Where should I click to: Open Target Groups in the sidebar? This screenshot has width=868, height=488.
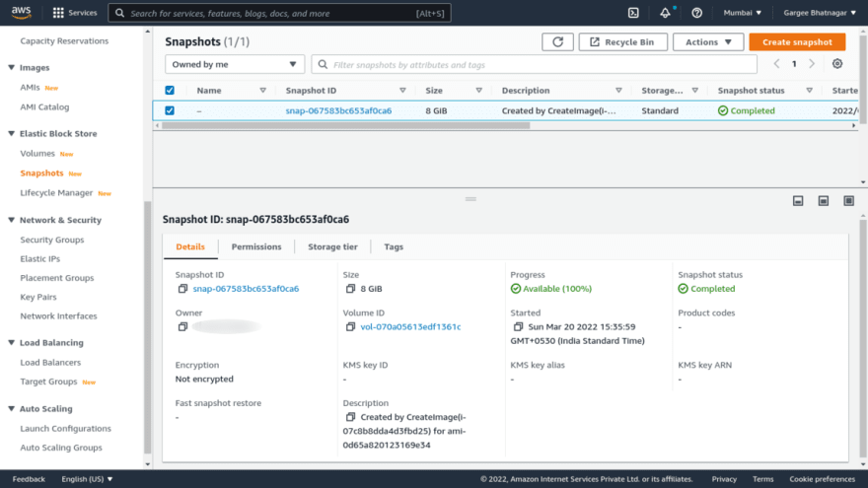pyautogui.click(x=48, y=382)
